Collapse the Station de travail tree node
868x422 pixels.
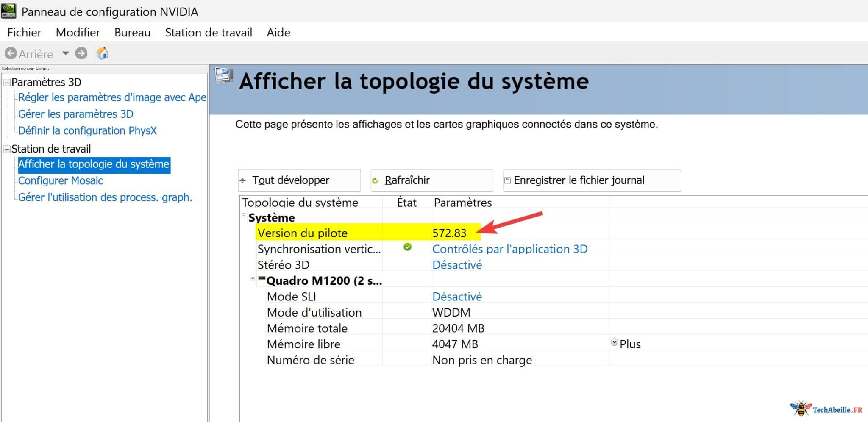[7, 149]
